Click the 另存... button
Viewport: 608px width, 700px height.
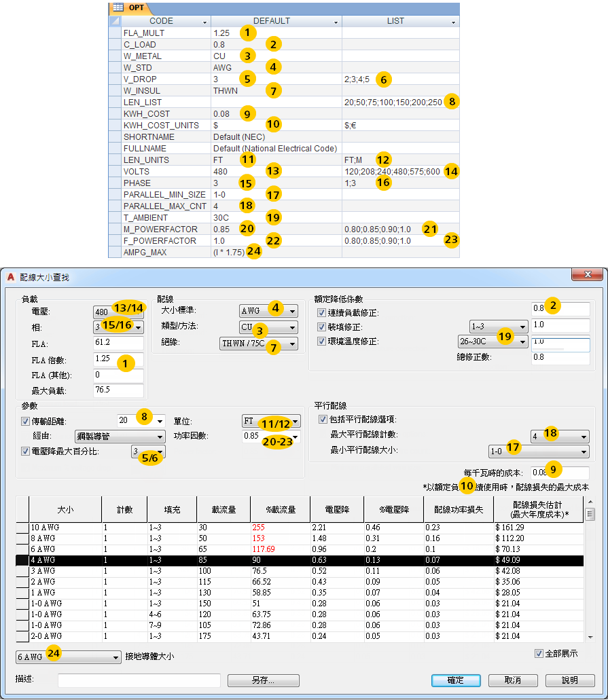(x=264, y=680)
